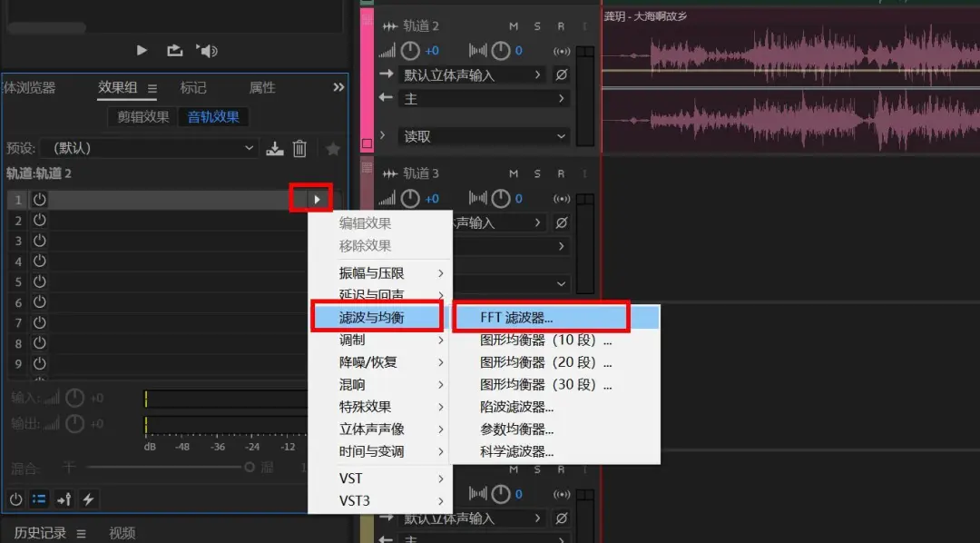Toggle power for effect slot 1
The image size is (980, 543).
(x=39, y=200)
